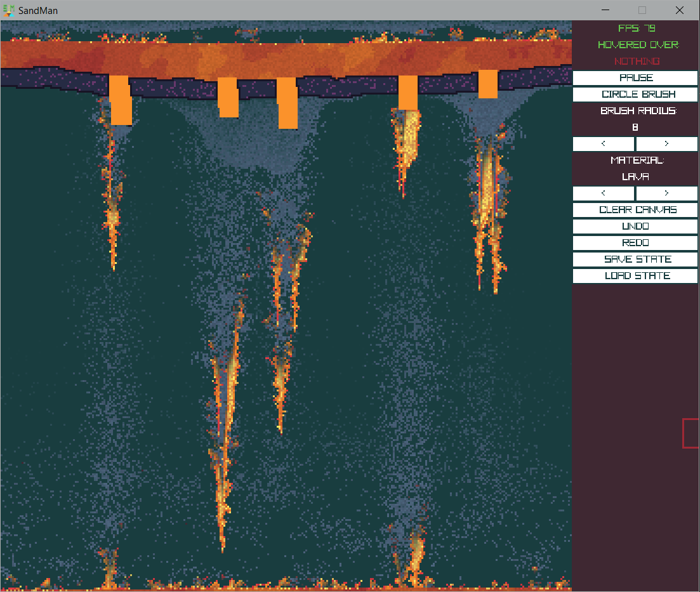Switch to next material after Lava
The width and height of the screenshot is (700, 592).
pos(666,193)
